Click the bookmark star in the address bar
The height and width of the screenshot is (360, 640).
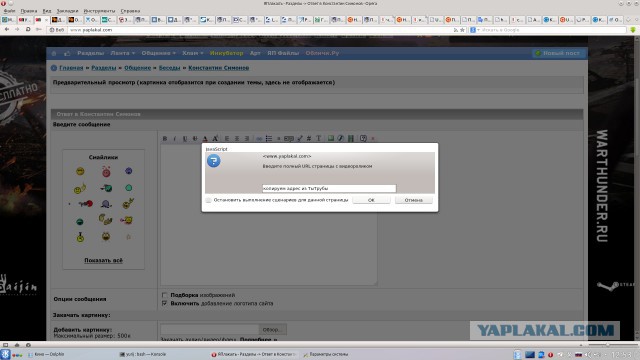[x=462, y=30]
